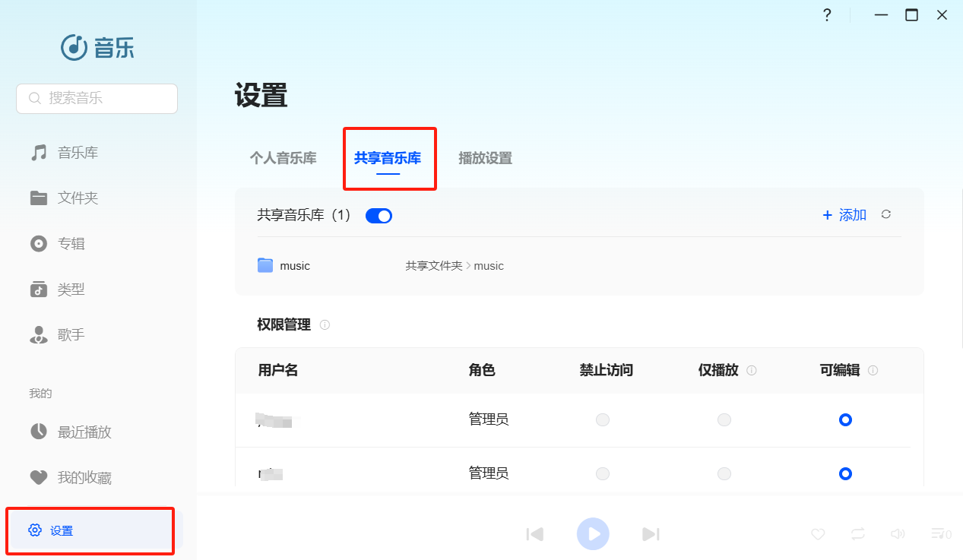Image resolution: width=963 pixels, height=560 pixels.
Task: Open 专辑 in the sidebar
Action: tap(71, 244)
